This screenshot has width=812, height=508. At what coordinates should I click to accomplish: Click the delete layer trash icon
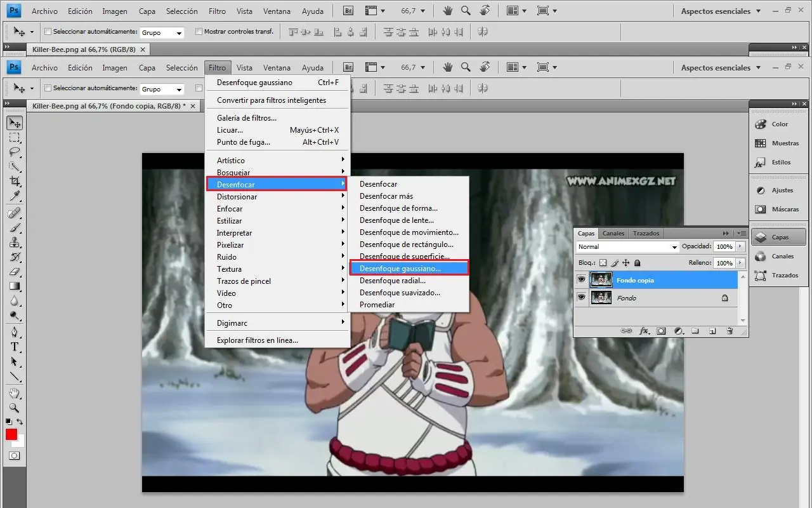tap(730, 331)
